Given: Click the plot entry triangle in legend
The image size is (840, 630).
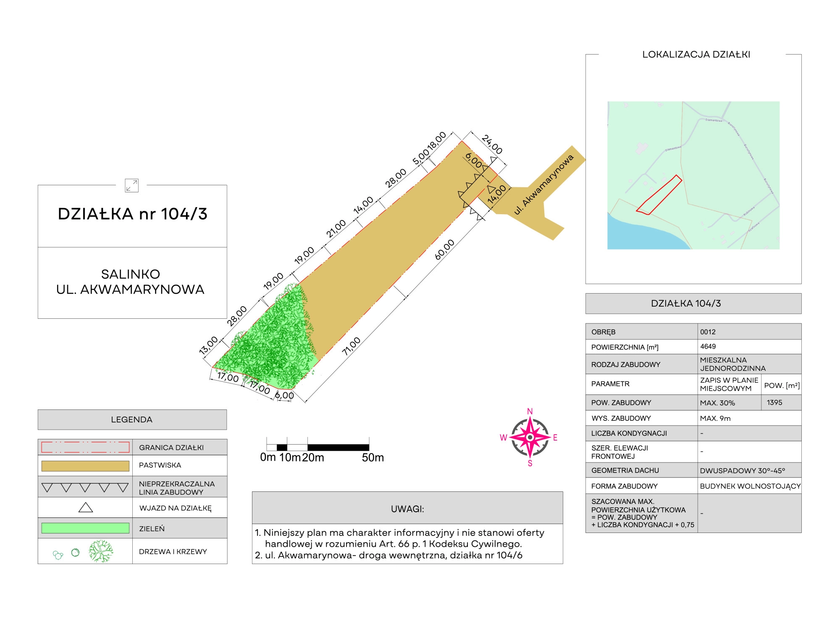Looking at the screenshot, I should pyautogui.click(x=86, y=508).
